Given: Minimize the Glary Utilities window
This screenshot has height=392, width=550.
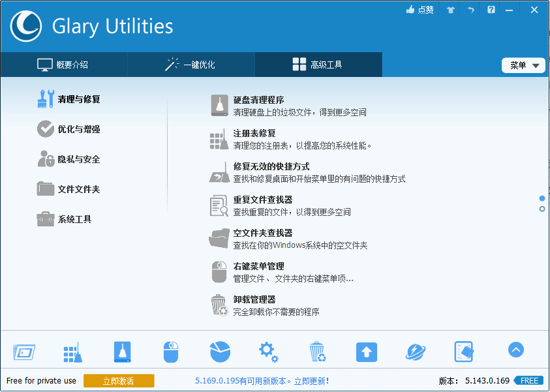Looking at the screenshot, I should tap(510, 10).
